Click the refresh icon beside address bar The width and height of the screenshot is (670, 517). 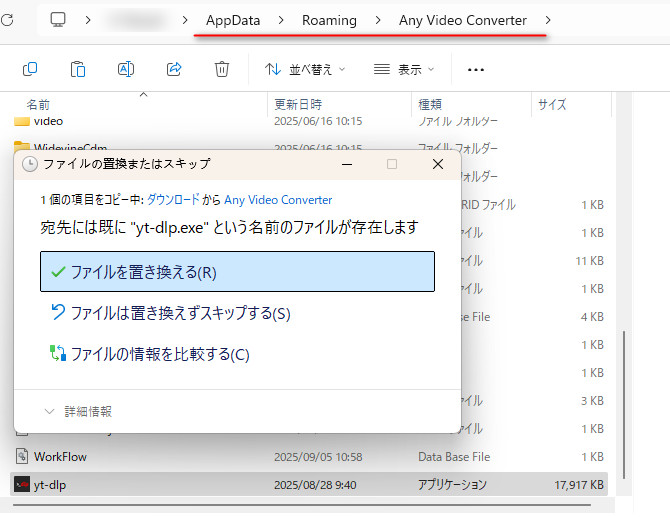pos(7,19)
